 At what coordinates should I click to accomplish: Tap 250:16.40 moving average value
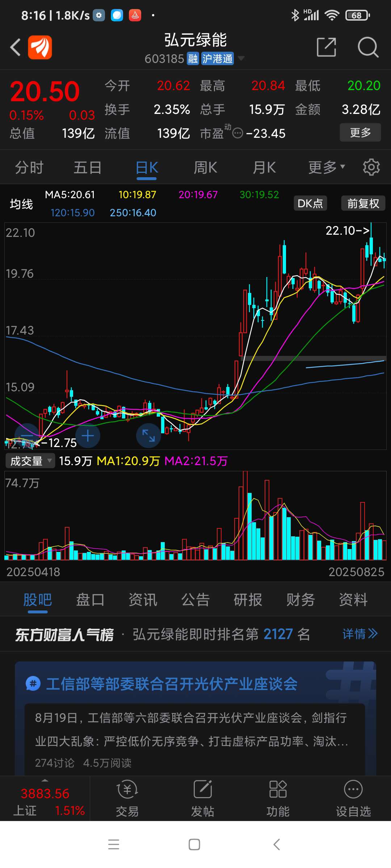coord(133,213)
